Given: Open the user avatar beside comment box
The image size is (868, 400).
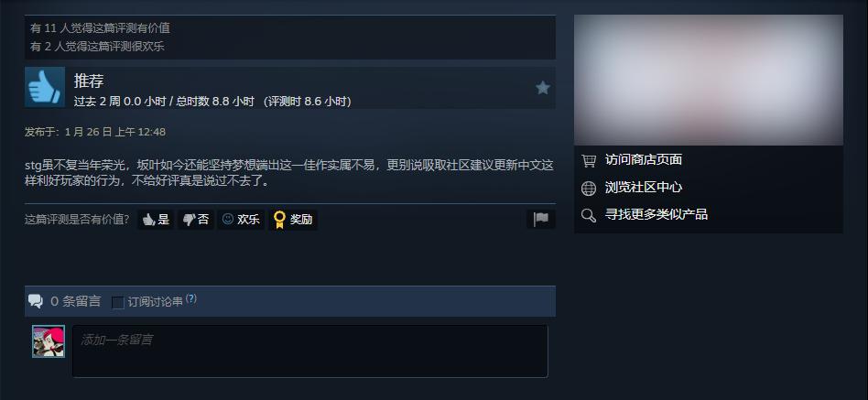Looking at the screenshot, I should coord(49,341).
